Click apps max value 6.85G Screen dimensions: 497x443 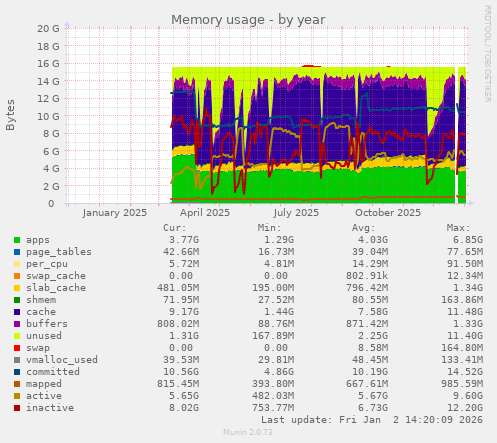point(468,240)
